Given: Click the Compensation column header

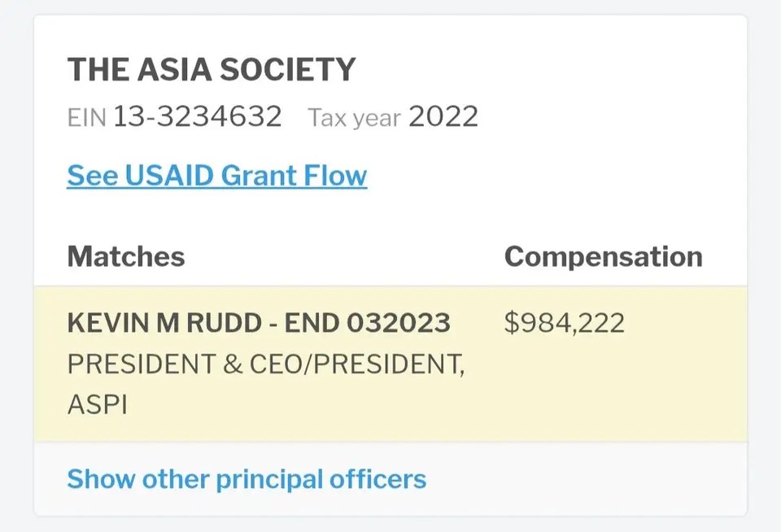Looking at the screenshot, I should [x=603, y=257].
